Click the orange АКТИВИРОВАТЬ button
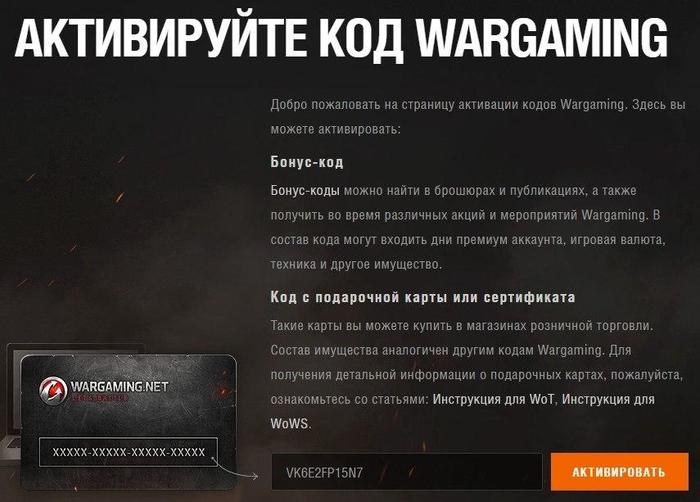700x502 pixels. pyautogui.click(x=619, y=472)
